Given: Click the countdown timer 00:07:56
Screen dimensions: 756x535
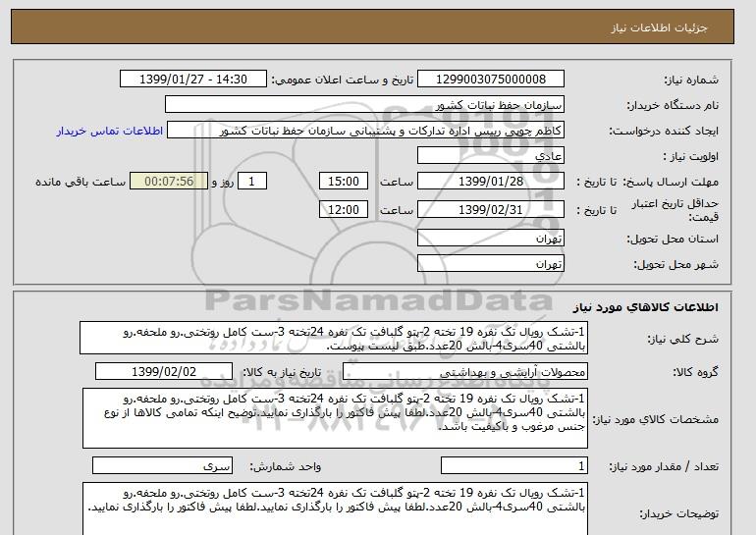Looking at the screenshot, I should (x=175, y=182).
